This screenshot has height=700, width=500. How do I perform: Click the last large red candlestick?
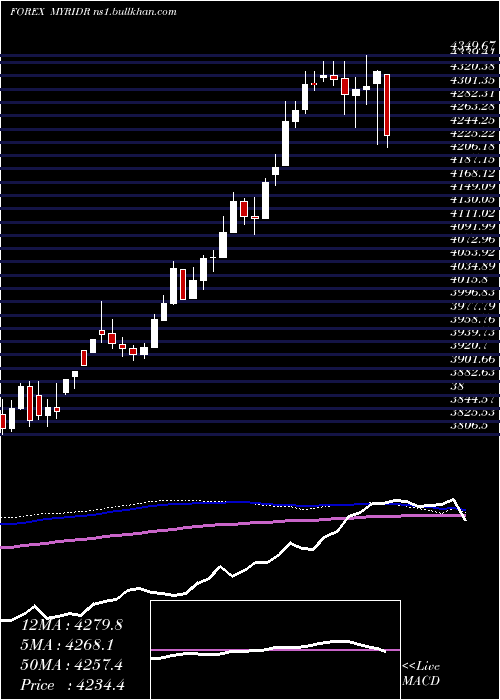click(387, 105)
